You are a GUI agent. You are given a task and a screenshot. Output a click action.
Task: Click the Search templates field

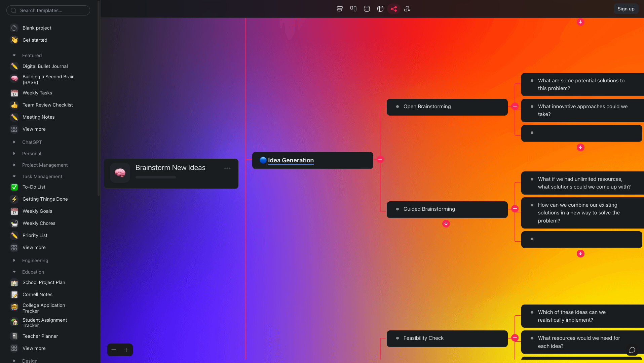coord(48,10)
